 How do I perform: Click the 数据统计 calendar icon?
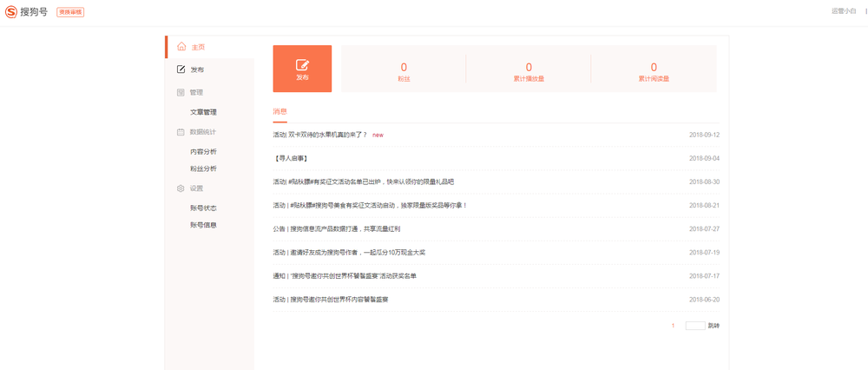coord(181,132)
